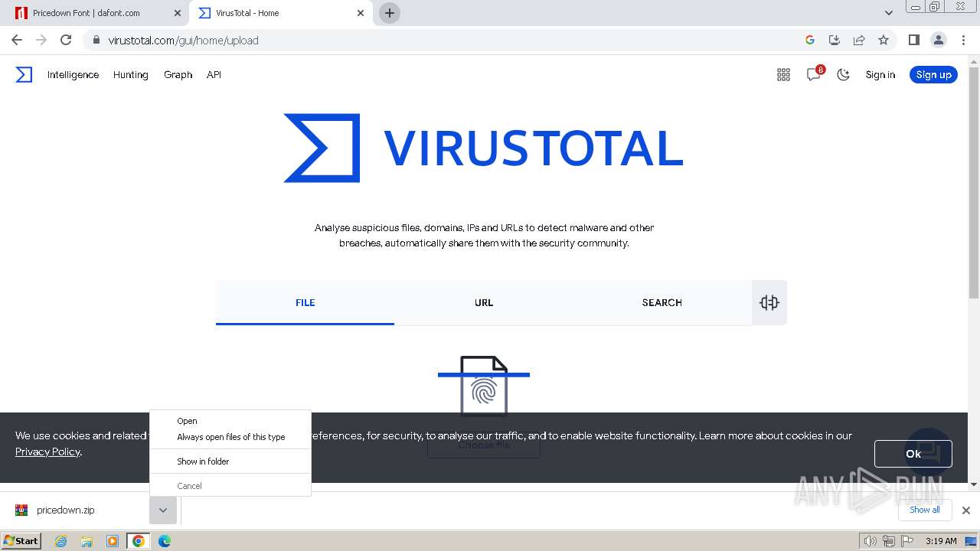The width and height of the screenshot is (980, 551).
Task: Open the side panel icon
Action: (x=913, y=40)
